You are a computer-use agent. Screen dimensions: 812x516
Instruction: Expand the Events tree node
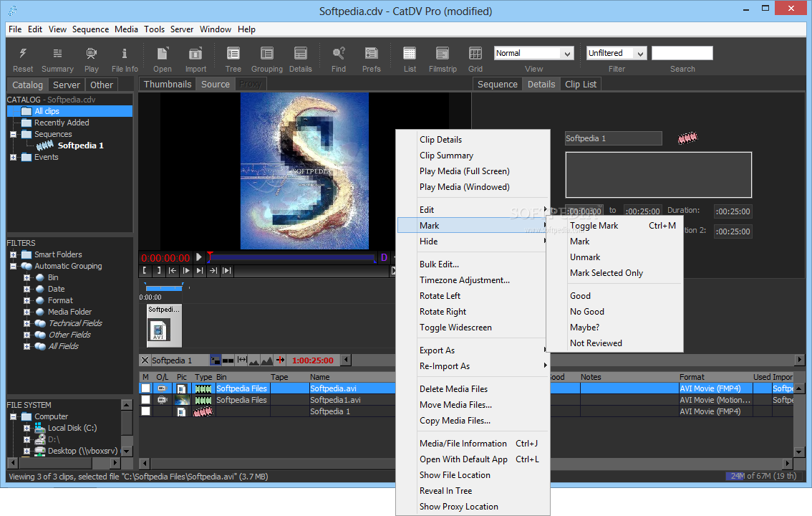click(13, 157)
